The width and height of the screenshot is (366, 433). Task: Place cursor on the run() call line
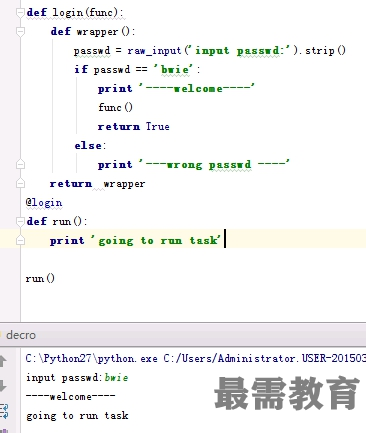[x=40, y=278]
